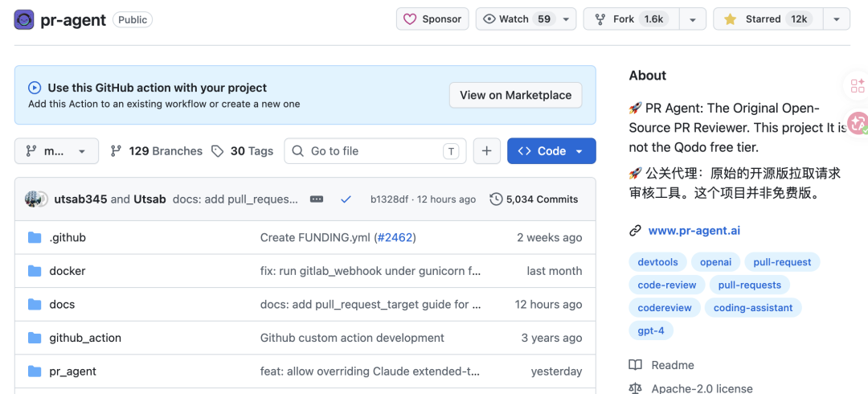This screenshot has height=394, width=868.
Task: Open the 30 Tags link
Action: (243, 151)
